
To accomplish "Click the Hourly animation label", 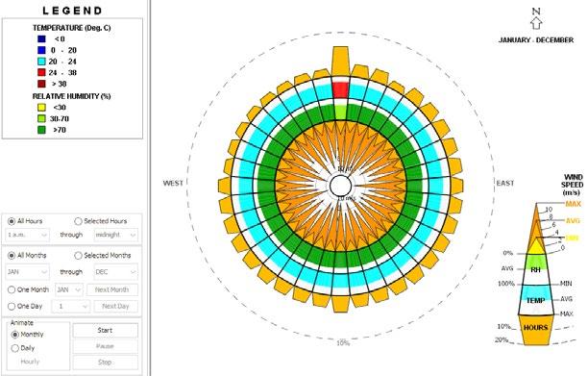I will 30,362.
